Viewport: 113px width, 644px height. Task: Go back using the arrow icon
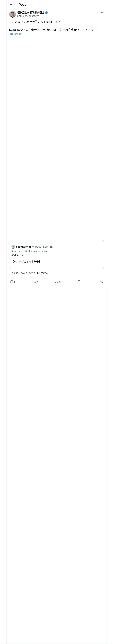tap(11, 5)
